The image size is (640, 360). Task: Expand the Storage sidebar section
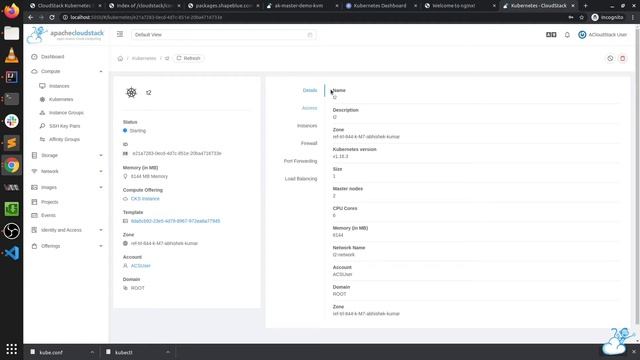(67, 156)
